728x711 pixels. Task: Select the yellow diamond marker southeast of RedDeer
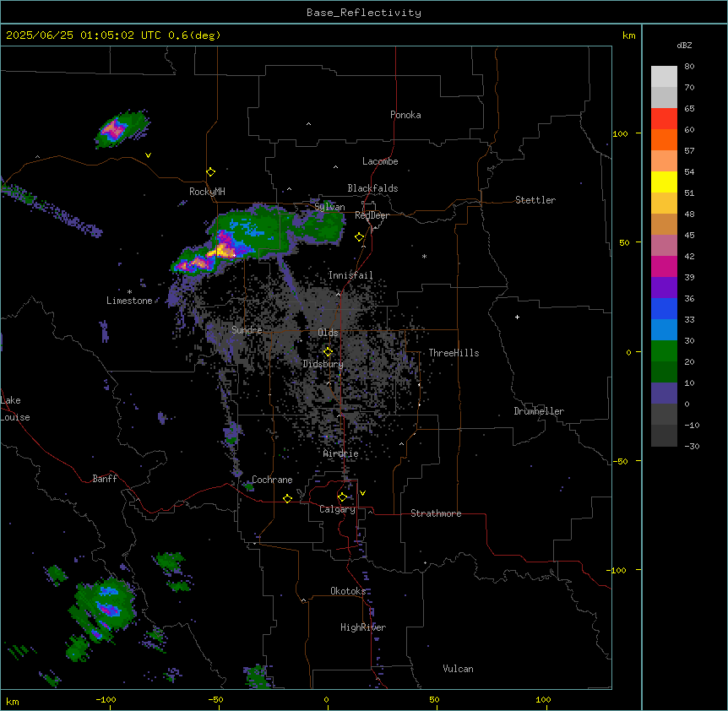click(359, 237)
